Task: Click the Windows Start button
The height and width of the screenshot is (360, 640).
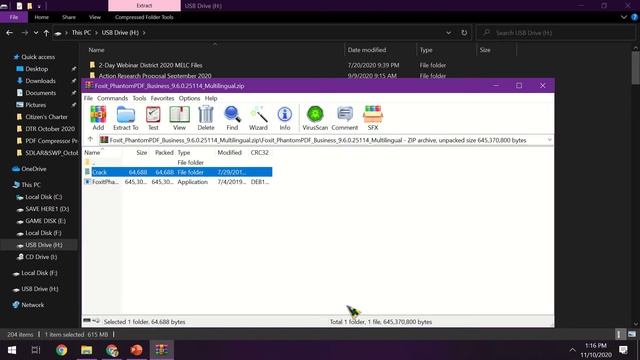Action: coord(12,350)
